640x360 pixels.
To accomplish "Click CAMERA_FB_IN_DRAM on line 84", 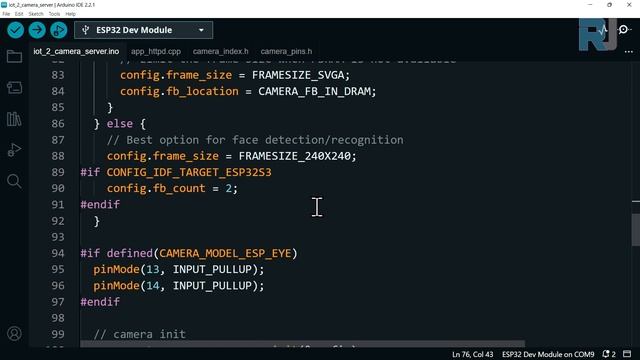I will click(314, 91).
